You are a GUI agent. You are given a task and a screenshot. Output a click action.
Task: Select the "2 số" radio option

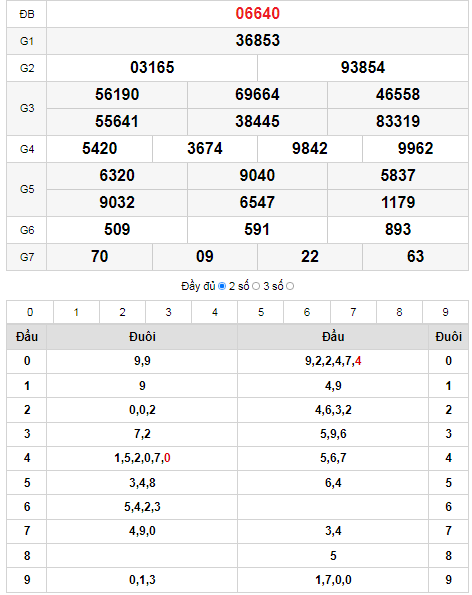pyautogui.click(x=256, y=286)
